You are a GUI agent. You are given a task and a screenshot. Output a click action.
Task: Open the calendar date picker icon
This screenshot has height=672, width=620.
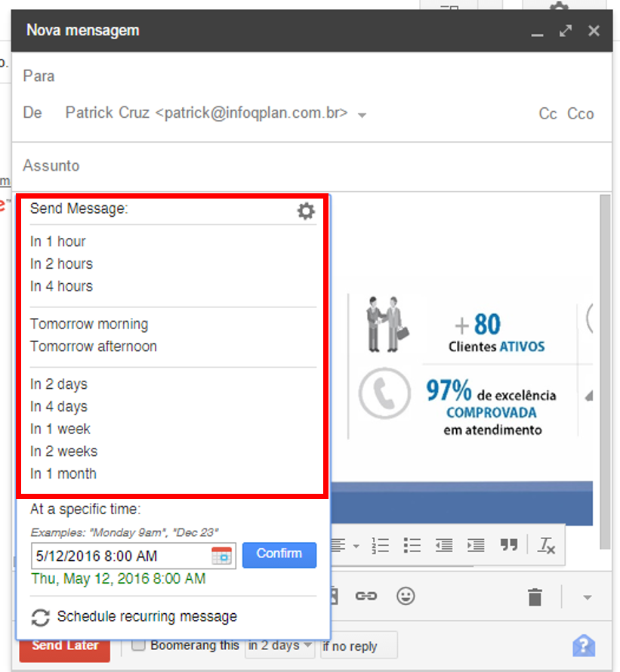[x=222, y=556]
